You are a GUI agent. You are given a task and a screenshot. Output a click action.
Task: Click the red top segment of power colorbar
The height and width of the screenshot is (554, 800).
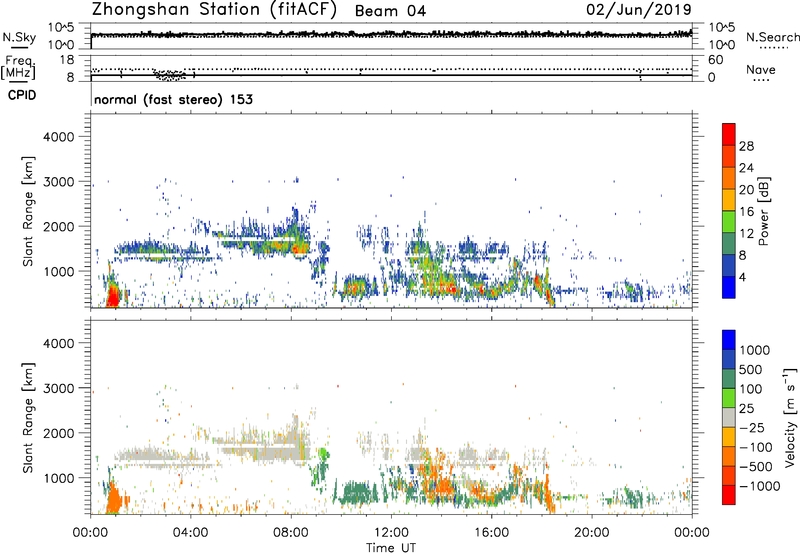pos(729,134)
